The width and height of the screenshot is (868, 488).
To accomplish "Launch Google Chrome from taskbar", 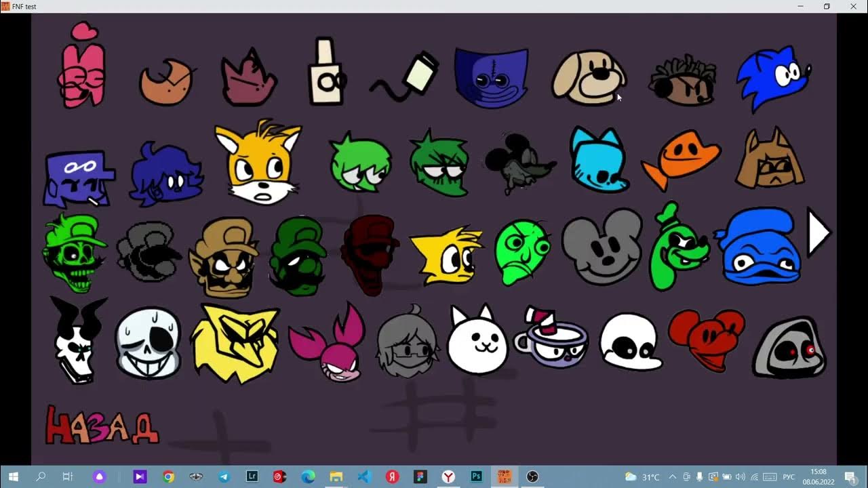I will click(x=168, y=476).
